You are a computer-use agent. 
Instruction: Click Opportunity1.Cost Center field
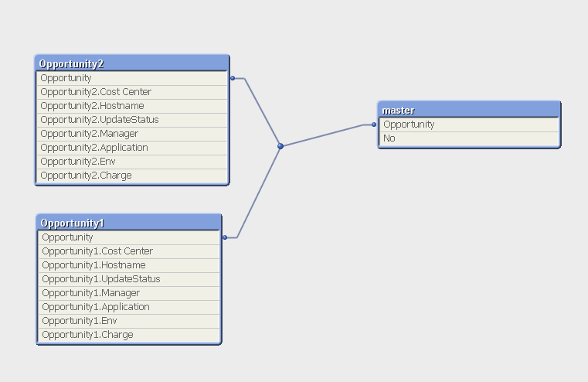(x=129, y=251)
